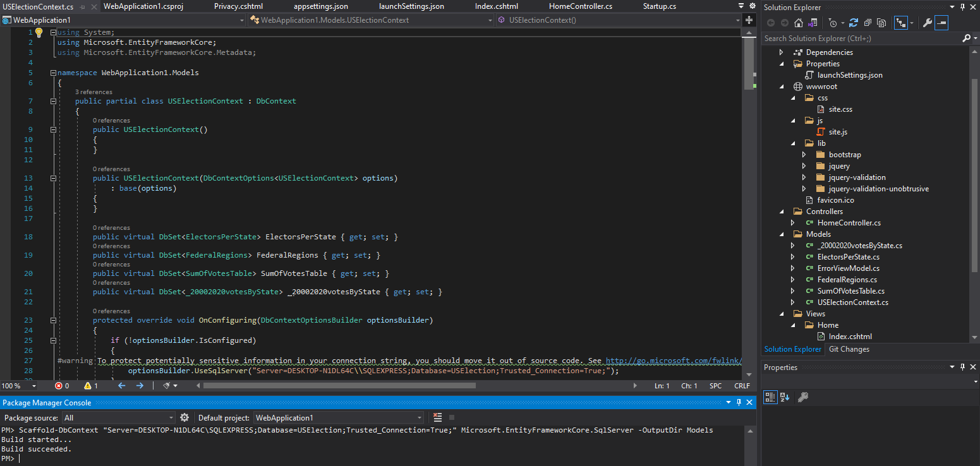Toggle Show All Files in Solution Explorer
Viewport: 980px width, 466px height.
(881, 21)
